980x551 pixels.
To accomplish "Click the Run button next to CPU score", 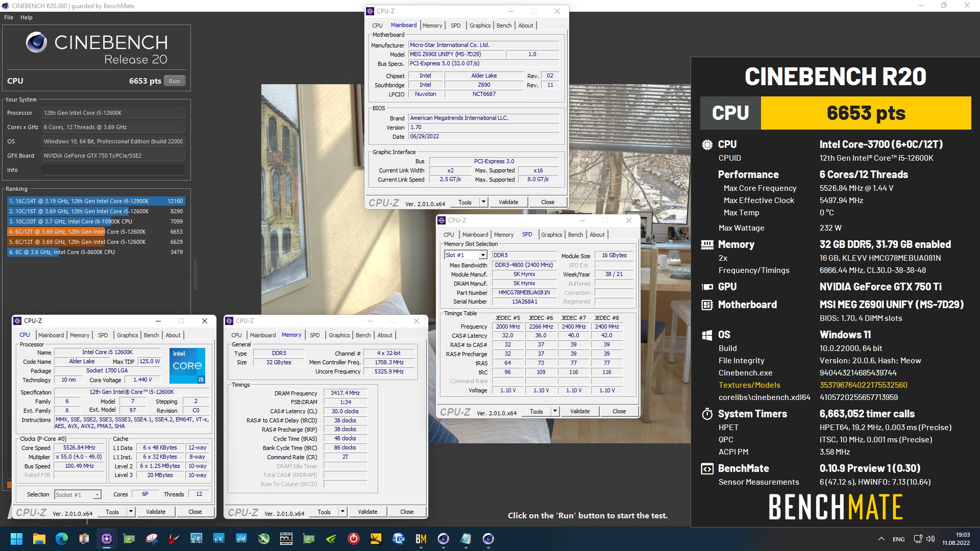I will click(x=175, y=81).
